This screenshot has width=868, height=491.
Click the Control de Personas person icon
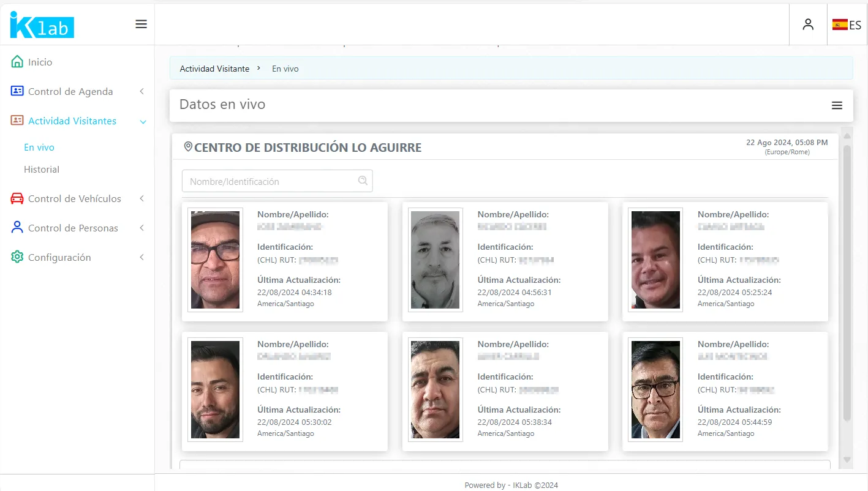click(x=17, y=228)
